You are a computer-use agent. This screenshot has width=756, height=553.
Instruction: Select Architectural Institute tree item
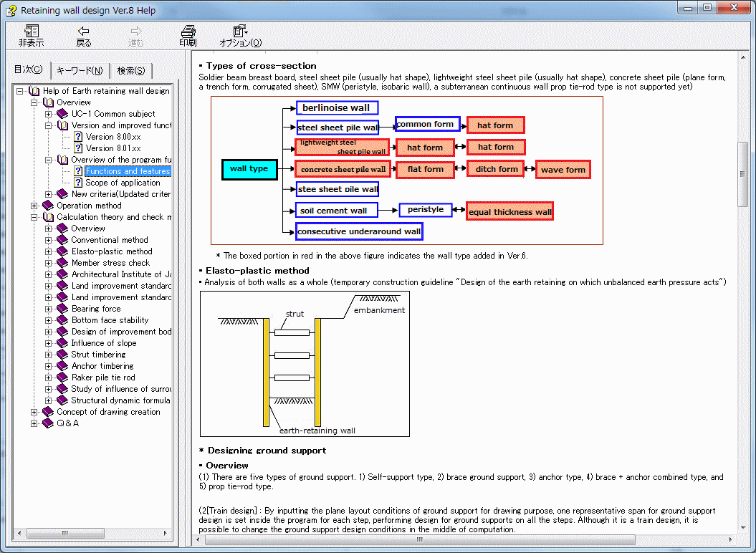pyautogui.click(x=121, y=274)
